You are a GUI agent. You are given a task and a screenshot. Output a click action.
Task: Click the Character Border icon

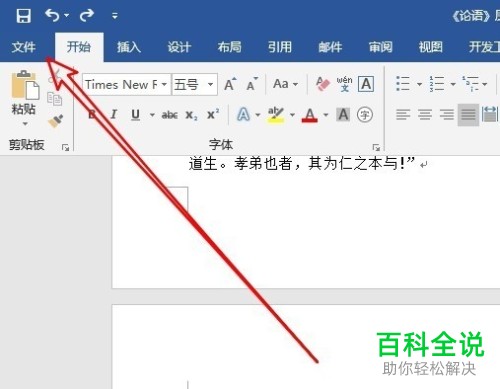(366, 84)
